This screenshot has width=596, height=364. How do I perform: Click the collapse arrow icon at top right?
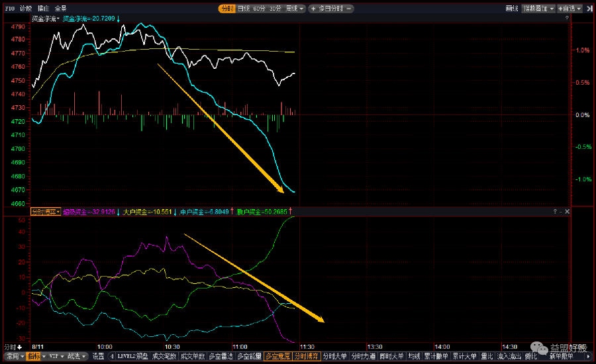click(589, 9)
